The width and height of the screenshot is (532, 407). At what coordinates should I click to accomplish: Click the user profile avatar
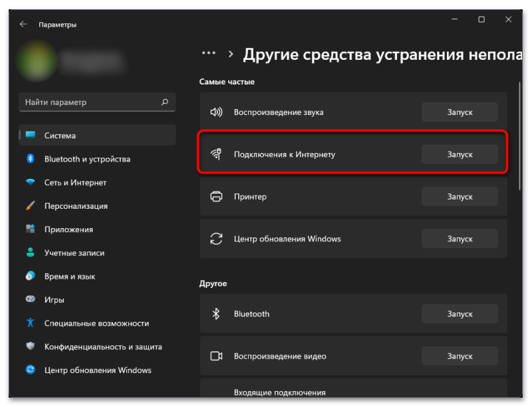(37, 61)
